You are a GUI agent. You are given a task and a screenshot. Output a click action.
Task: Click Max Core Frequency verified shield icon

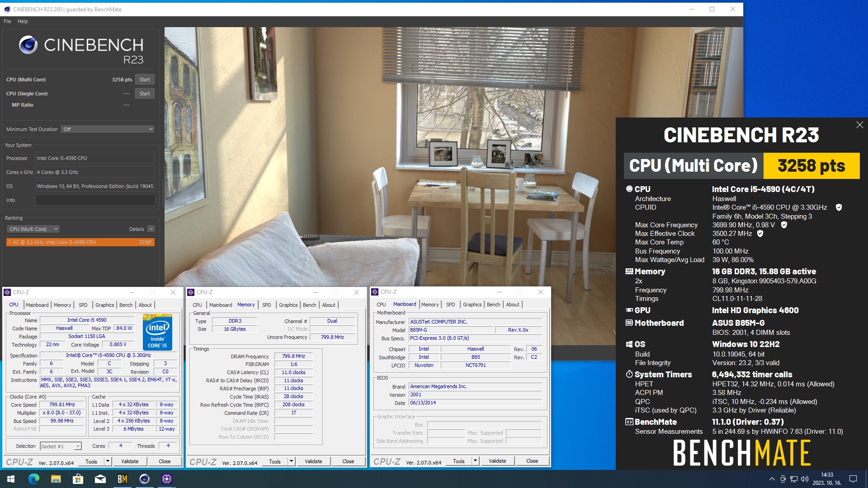pyautogui.click(x=784, y=225)
